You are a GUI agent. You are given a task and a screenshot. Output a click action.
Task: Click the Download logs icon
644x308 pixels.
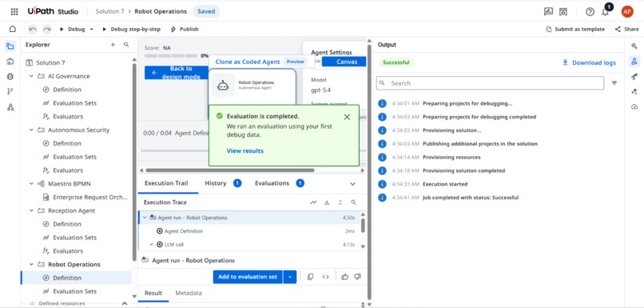tap(565, 62)
